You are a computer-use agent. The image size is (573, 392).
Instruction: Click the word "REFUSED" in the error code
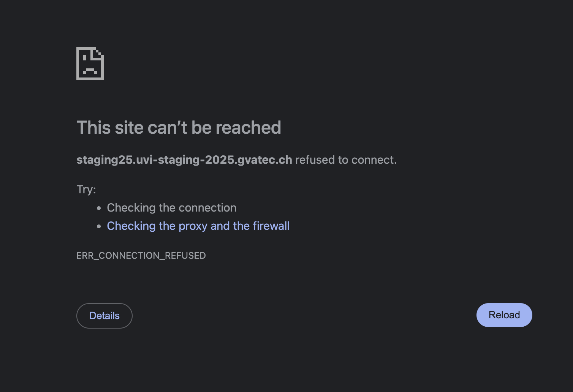pyautogui.click(x=185, y=256)
